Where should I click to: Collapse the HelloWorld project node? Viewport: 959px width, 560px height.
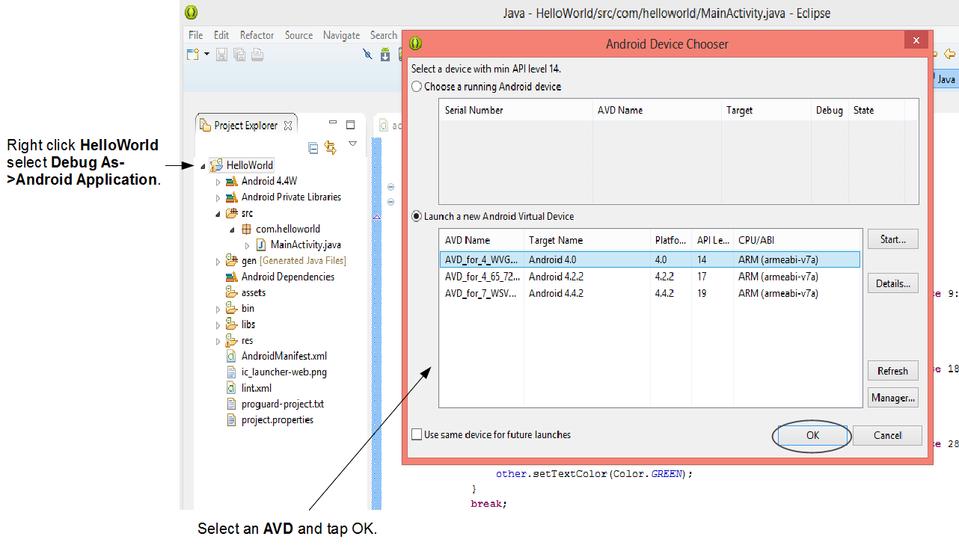[x=203, y=166]
